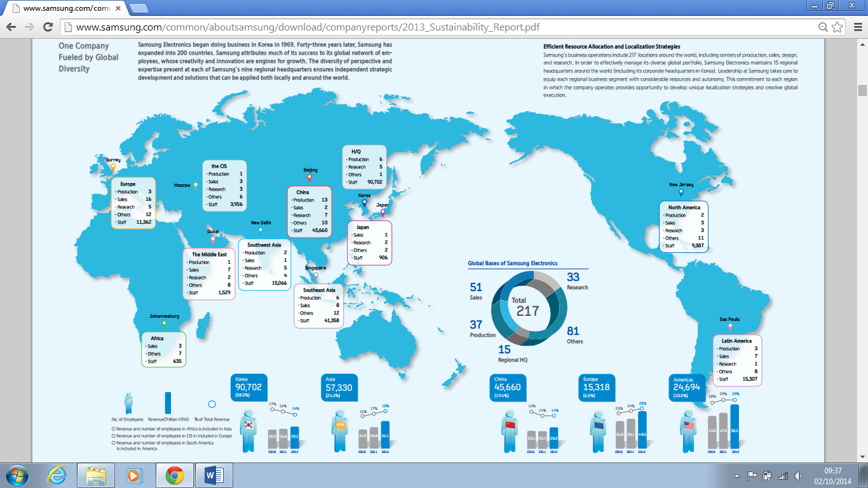Click 'Global Bases of Samsung Electronics' heading
This screenshot has height=488, width=868.
tap(512, 263)
